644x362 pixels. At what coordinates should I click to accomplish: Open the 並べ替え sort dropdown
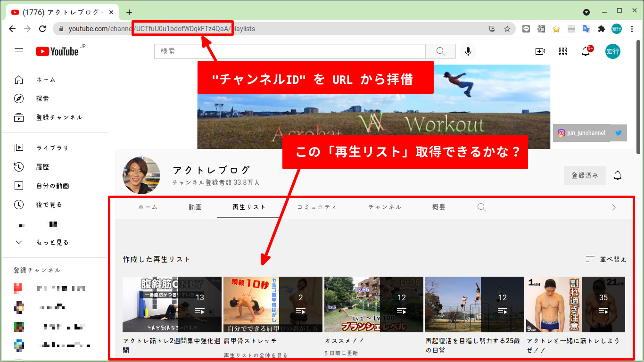coord(607,259)
